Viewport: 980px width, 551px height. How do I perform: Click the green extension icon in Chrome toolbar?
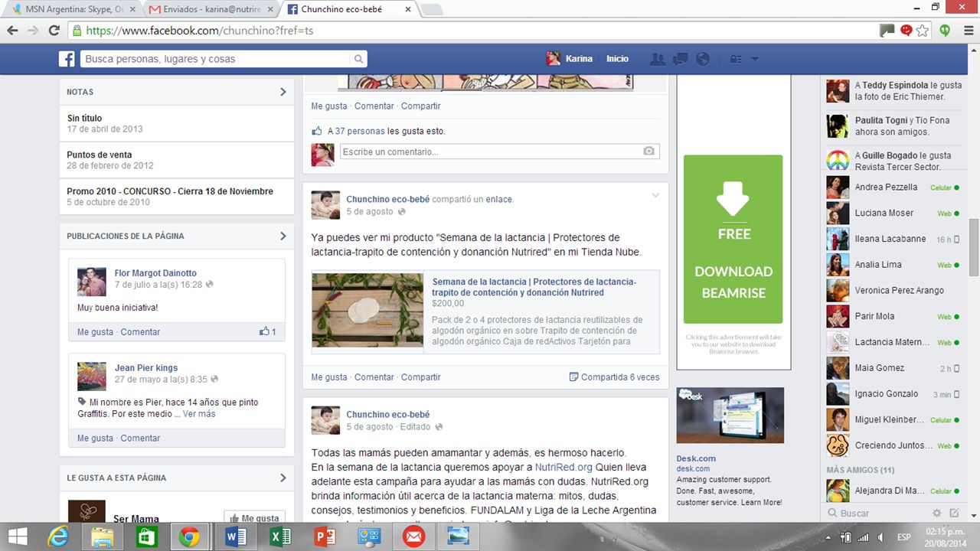(945, 31)
